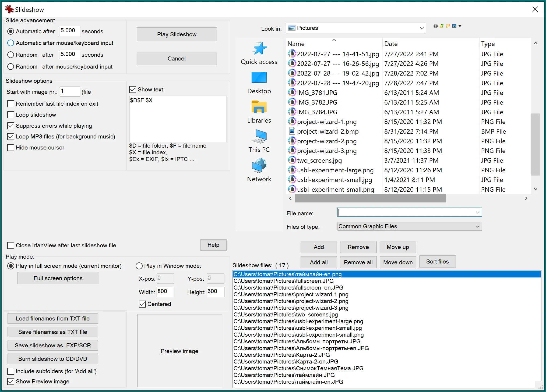546x392 pixels.
Task: Click the Move up button icon
Action: click(398, 246)
